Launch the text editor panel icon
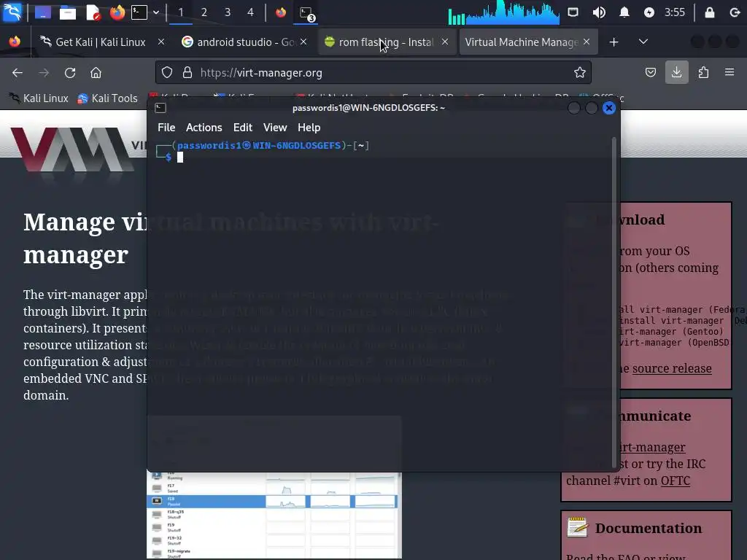Screen dimensions: 747x560 [x=93, y=12]
